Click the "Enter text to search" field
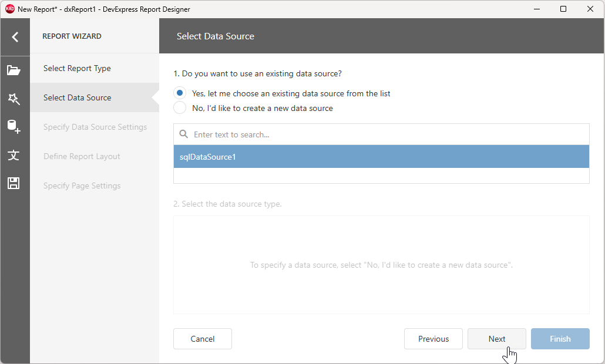The width and height of the screenshot is (605, 364). pyautogui.click(x=264, y=134)
